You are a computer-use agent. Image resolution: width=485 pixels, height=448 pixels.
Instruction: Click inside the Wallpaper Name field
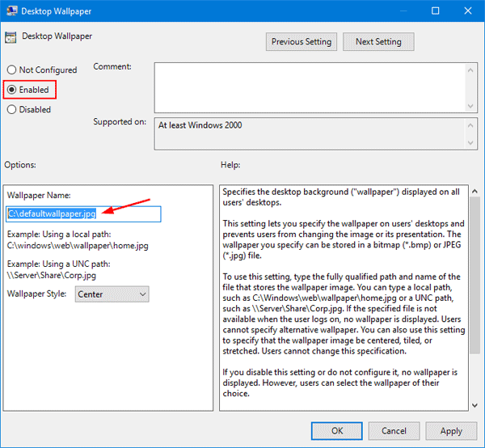coord(83,213)
